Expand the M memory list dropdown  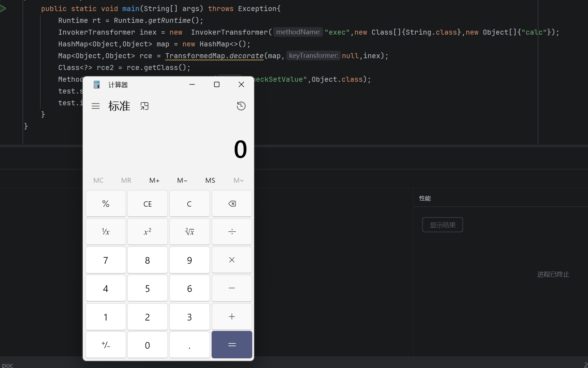[238, 180]
